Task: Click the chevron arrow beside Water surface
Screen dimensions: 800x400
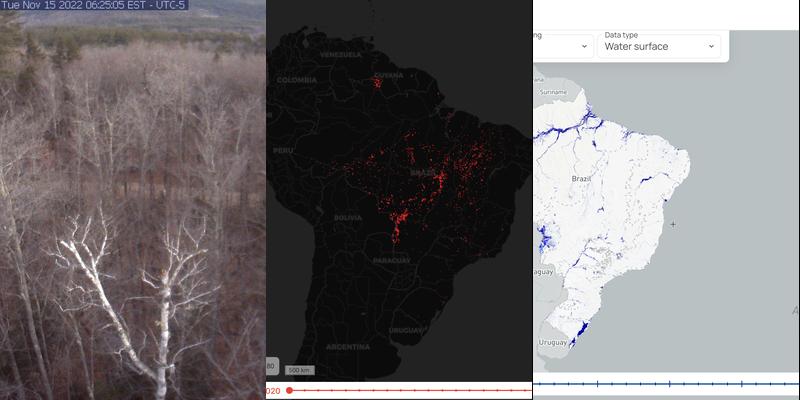Action: point(712,46)
